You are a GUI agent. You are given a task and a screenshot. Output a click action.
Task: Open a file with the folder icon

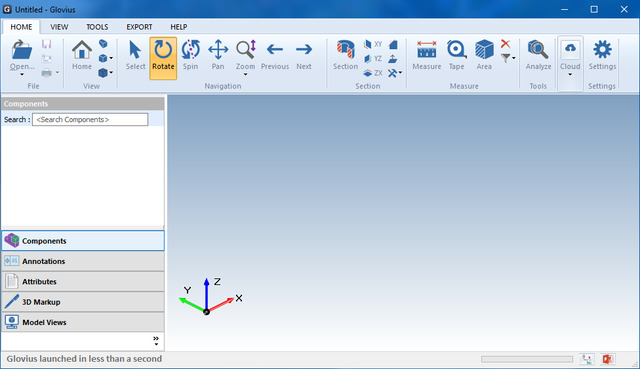[x=22, y=51]
